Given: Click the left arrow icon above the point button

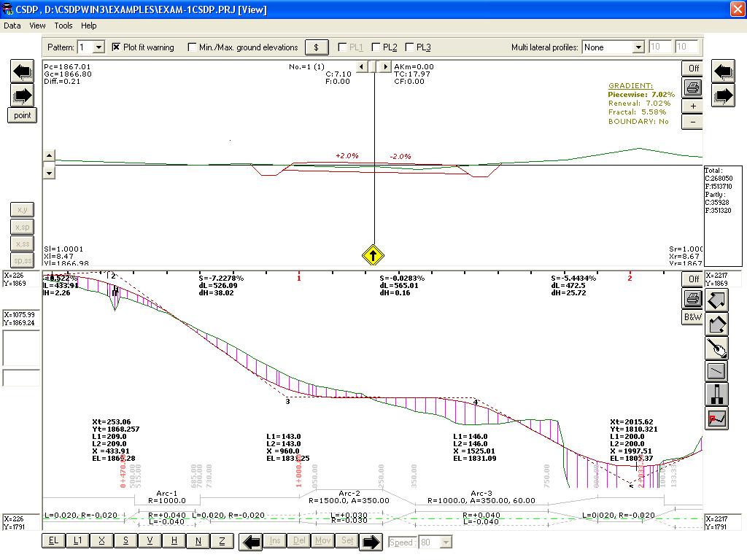Looking at the screenshot, I should click(x=23, y=72).
